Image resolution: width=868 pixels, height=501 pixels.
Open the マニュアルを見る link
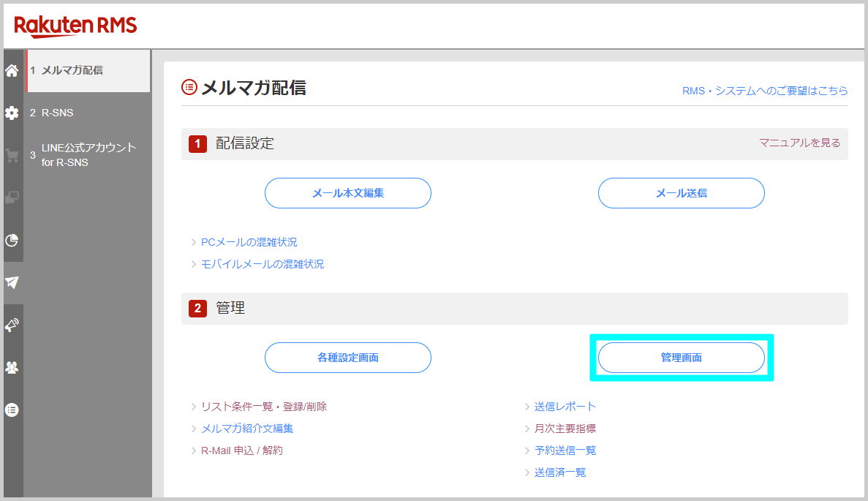799,143
